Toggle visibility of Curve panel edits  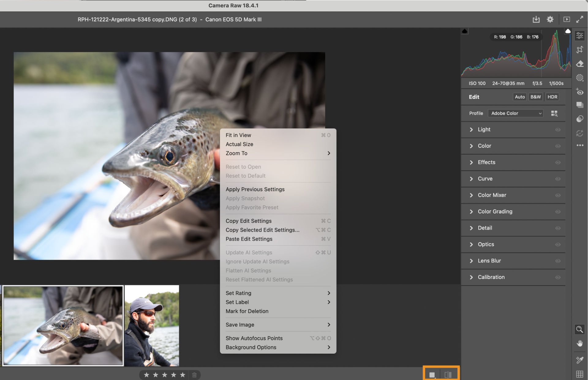(x=558, y=179)
